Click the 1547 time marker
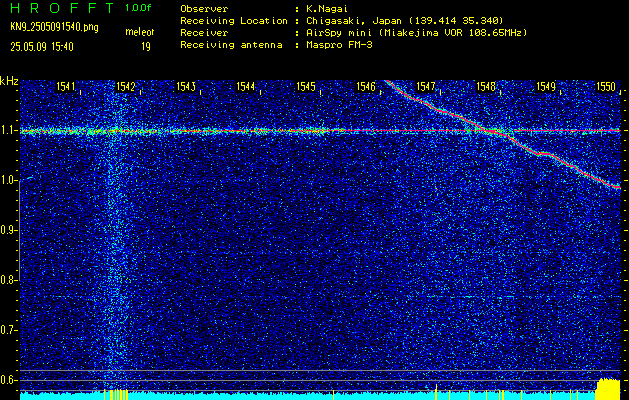The image size is (629, 400). tap(426, 86)
